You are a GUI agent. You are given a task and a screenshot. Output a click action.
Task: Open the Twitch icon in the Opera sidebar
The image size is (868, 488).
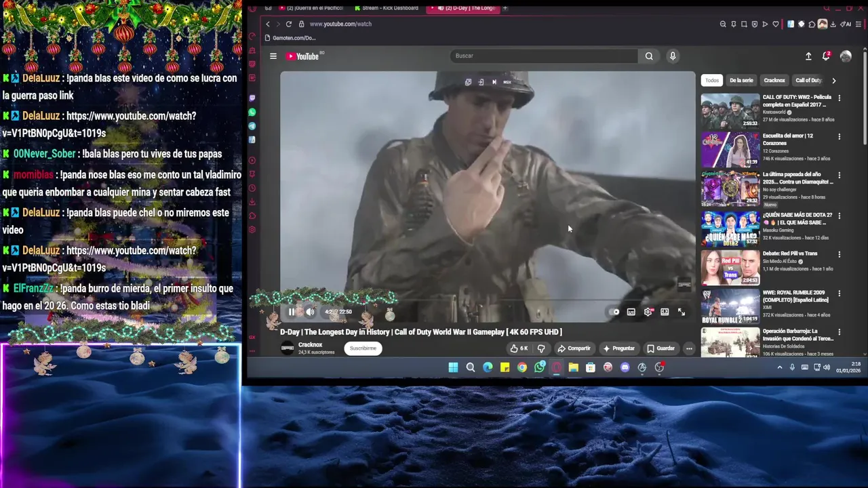(x=252, y=98)
